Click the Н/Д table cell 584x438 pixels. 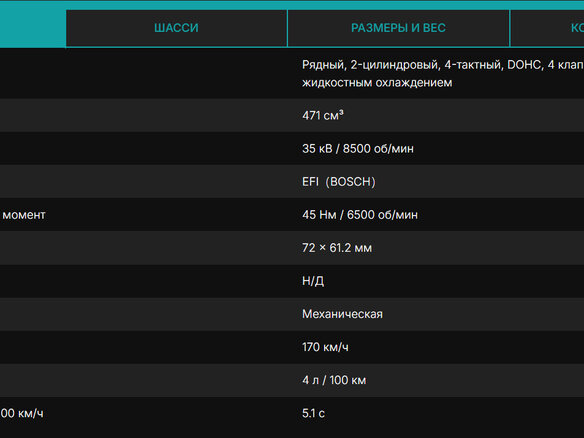313,281
